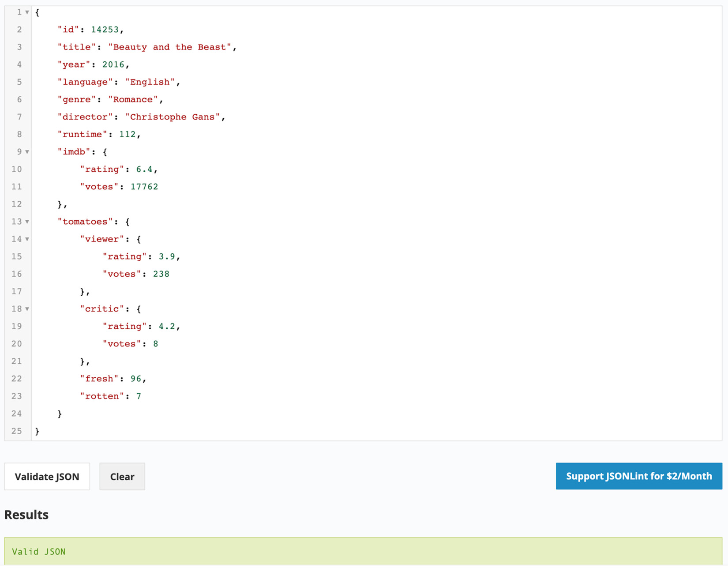Collapse the critic object on line 18
Viewport: 728px width, 568px height.
point(26,308)
